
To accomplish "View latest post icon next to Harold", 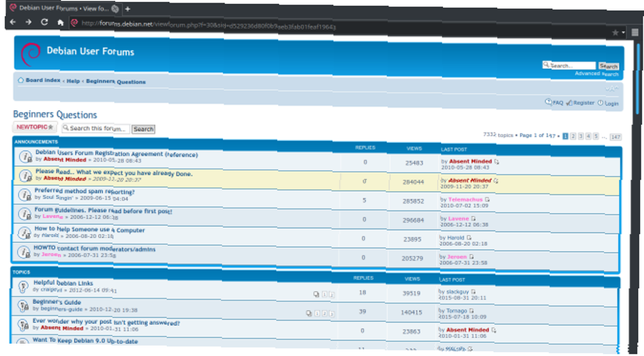I will pyautogui.click(x=469, y=238).
